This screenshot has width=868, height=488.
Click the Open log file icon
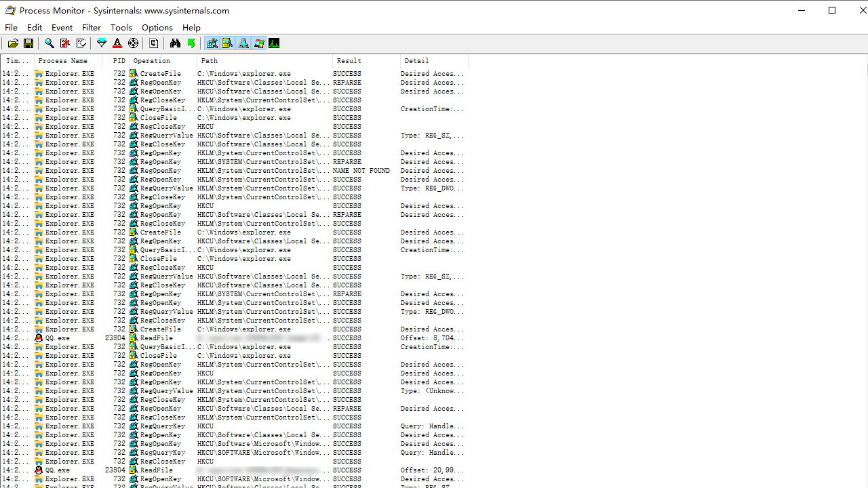tap(13, 43)
